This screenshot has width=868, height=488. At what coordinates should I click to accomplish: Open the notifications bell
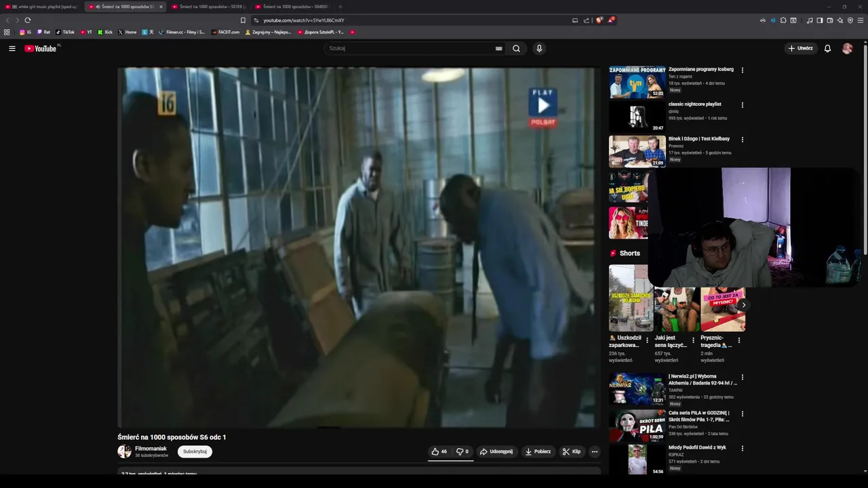827,49
